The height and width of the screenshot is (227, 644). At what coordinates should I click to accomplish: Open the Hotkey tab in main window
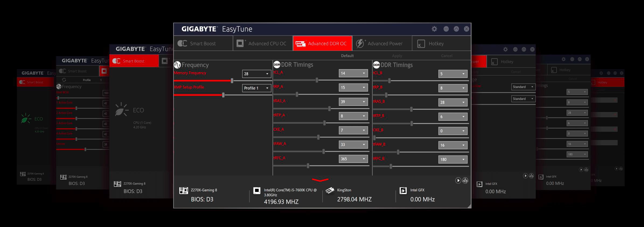[442, 43]
